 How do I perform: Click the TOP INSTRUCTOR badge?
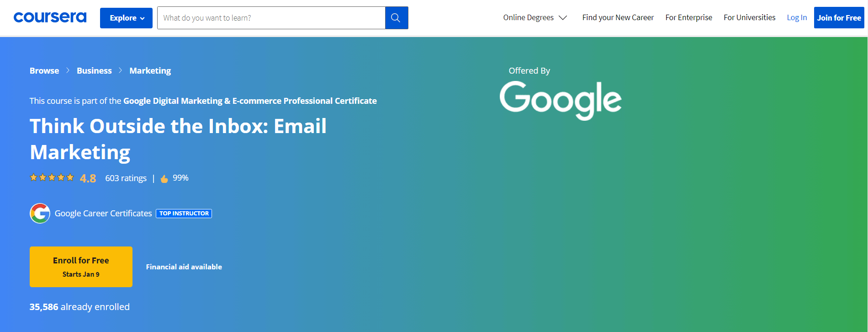[x=184, y=214]
